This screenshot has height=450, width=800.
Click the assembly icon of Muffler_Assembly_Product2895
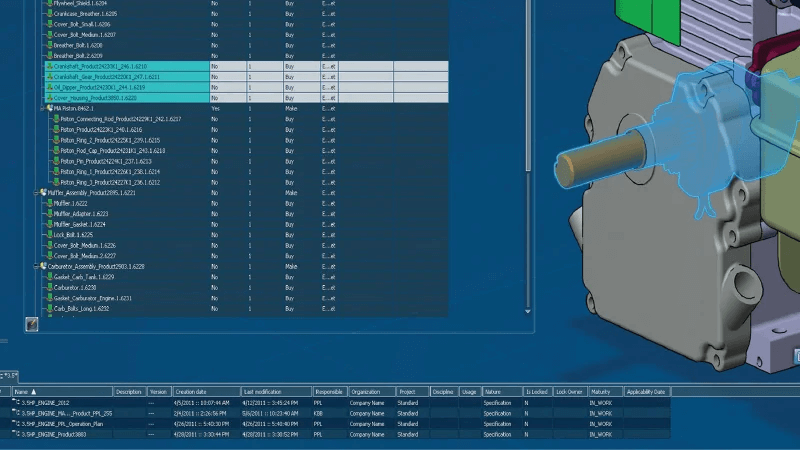43,193
